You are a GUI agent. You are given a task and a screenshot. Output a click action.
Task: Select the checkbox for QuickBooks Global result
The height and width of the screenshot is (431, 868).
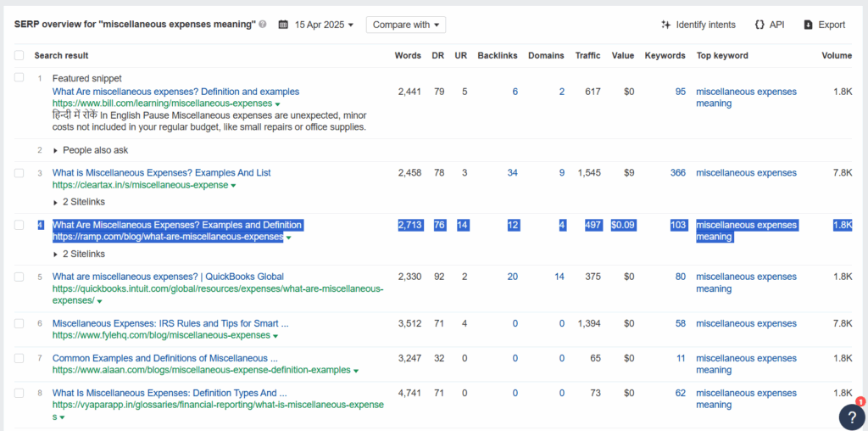19,277
